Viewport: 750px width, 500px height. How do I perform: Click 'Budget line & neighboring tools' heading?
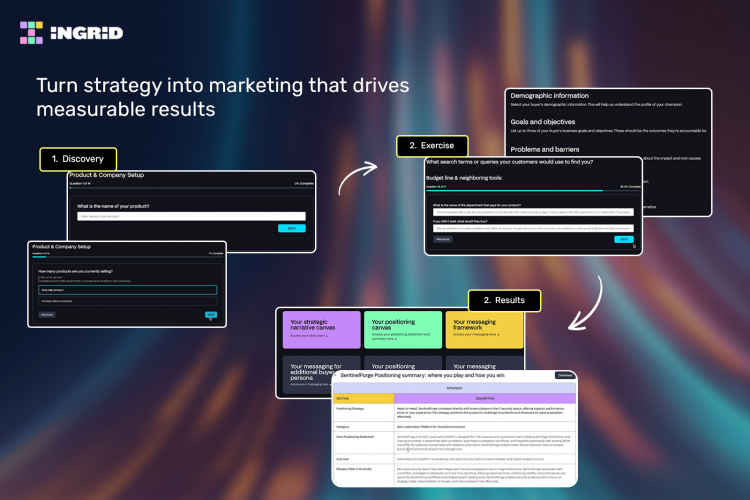[464, 178]
